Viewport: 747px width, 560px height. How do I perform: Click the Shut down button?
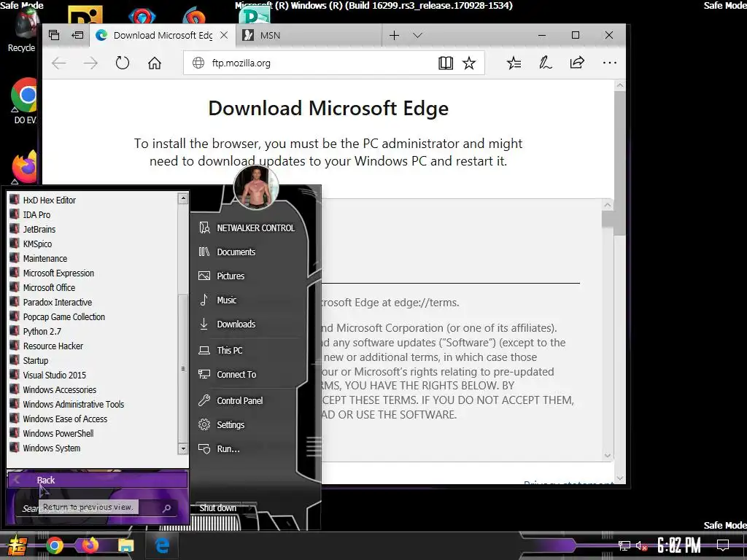point(219,508)
